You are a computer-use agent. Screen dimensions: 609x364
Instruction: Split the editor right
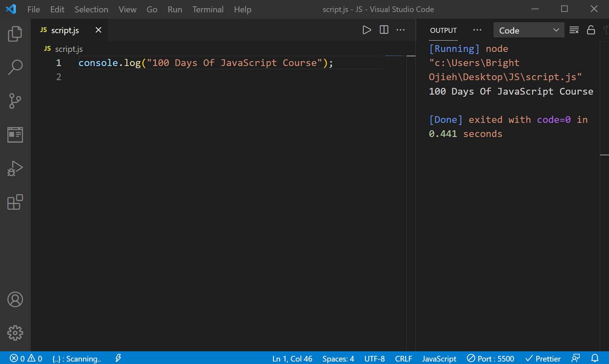(x=383, y=30)
